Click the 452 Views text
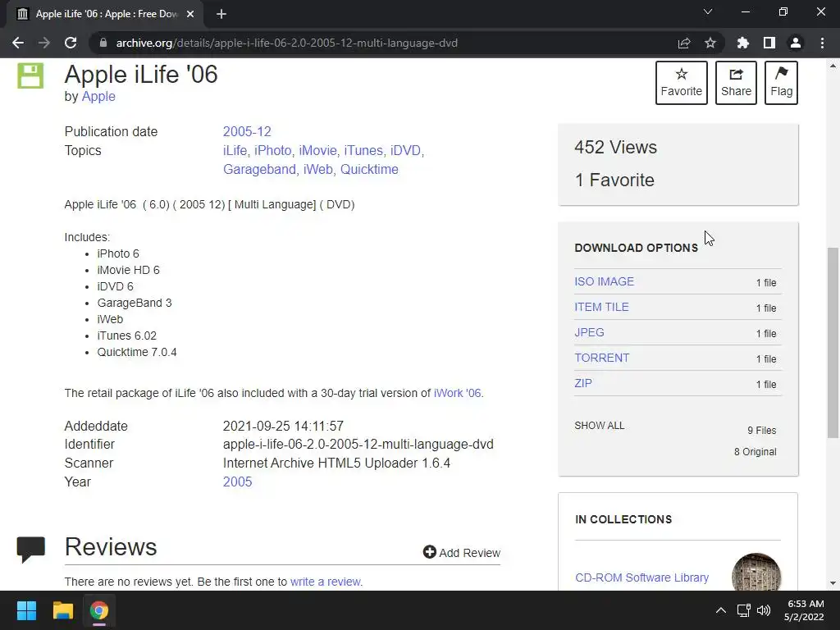The image size is (840, 630). click(615, 148)
